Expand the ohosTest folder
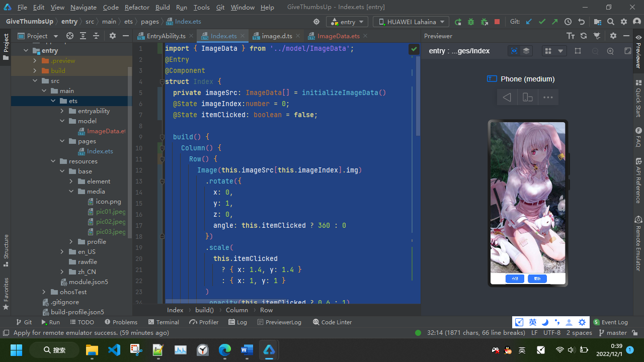This screenshot has height=362, width=644. click(44, 292)
